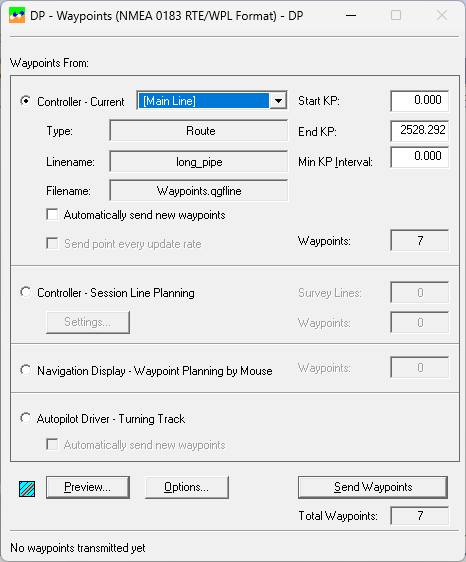Click the application icon in the title bar
The image size is (466, 562).
click(17, 15)
